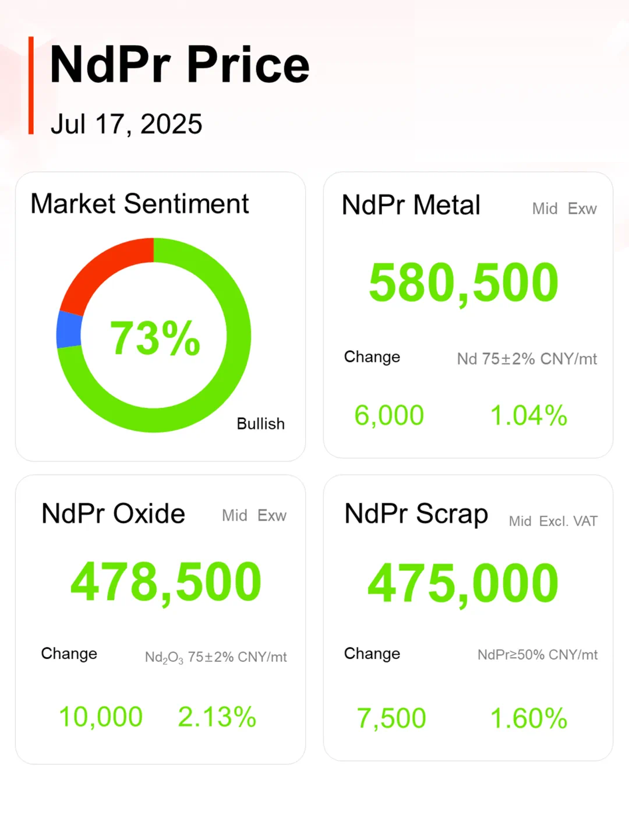
Task: Click the Mid Excl. VAT label
Action: [x=553, y=521]
